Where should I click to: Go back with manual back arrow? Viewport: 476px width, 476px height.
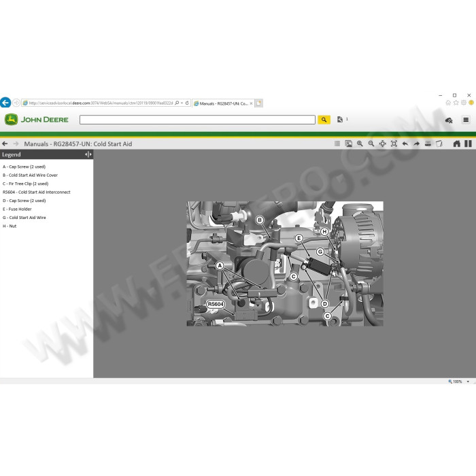[x=5, y=143]
